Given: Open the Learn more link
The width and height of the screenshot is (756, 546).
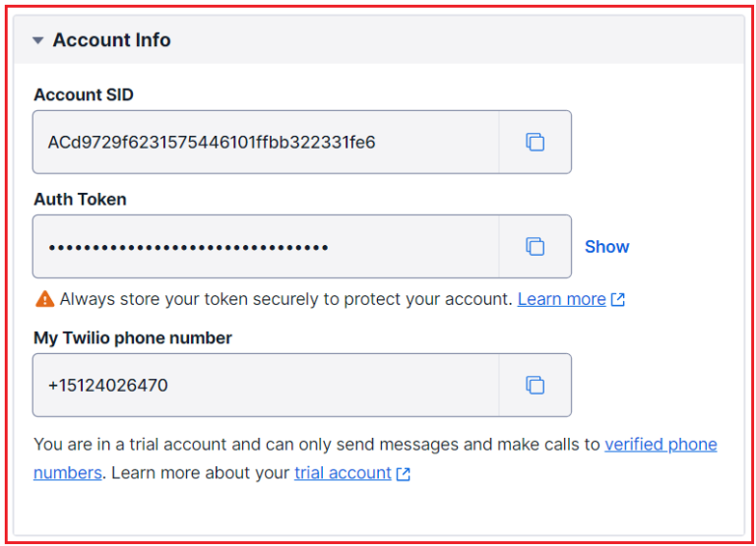Looking at the screenshot, I should 561,299.
